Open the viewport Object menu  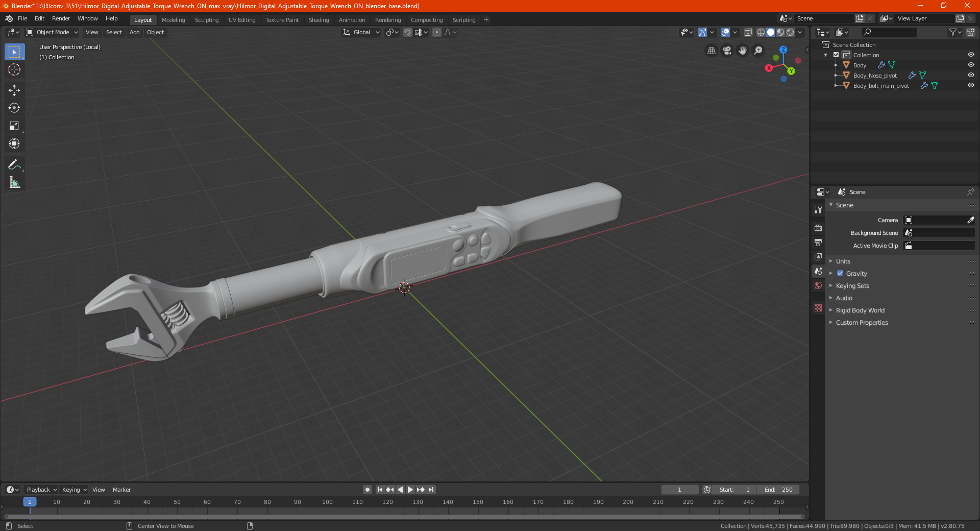155,32
